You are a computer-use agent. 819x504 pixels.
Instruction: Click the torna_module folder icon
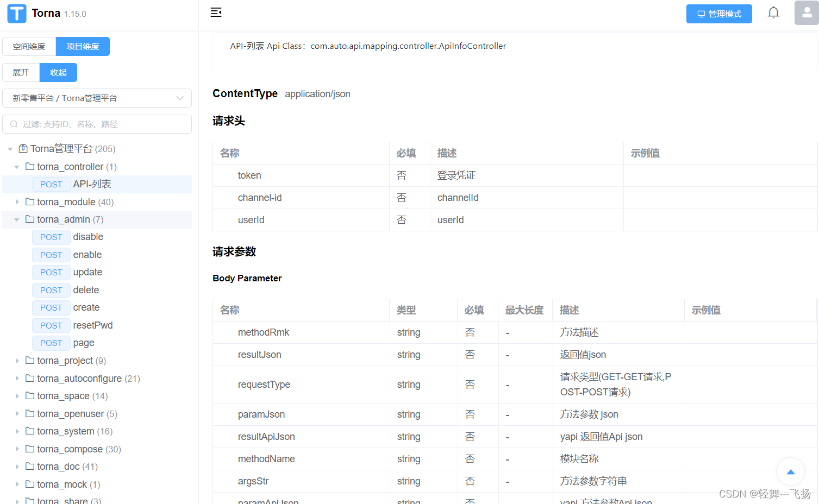(x=30, y=201)
